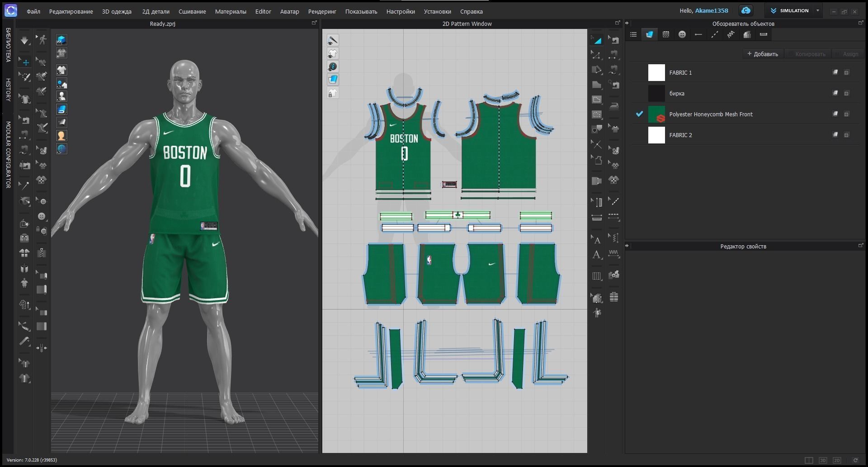Image resolution: width=868 pixels, height=467 pixels.
Task: Click the white FABRIC 1 color swatch
Action: (x=656, y=72)
